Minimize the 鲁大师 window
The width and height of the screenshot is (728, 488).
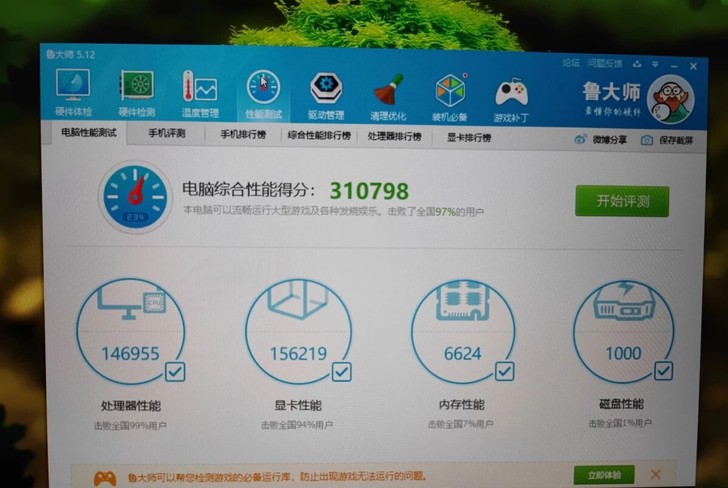pyautogui.click(x=674, y=66)
